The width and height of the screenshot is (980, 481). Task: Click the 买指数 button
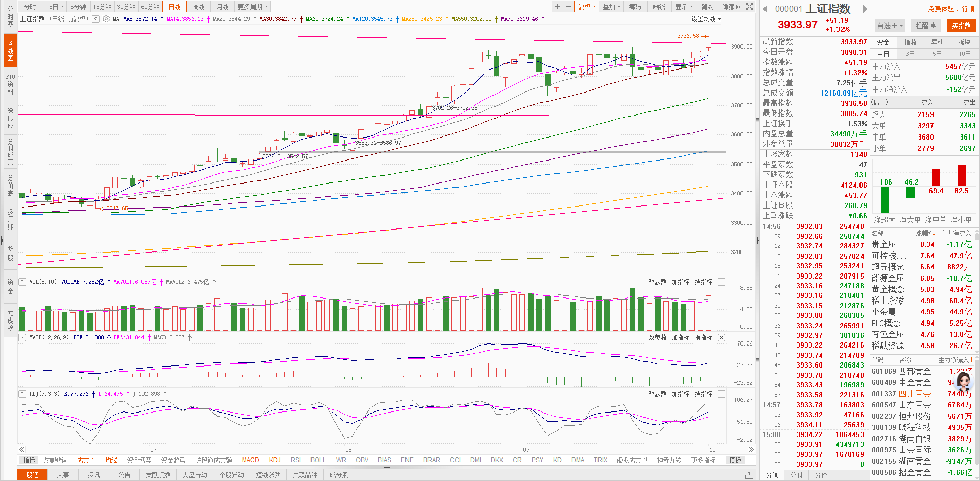click(961, 26)
